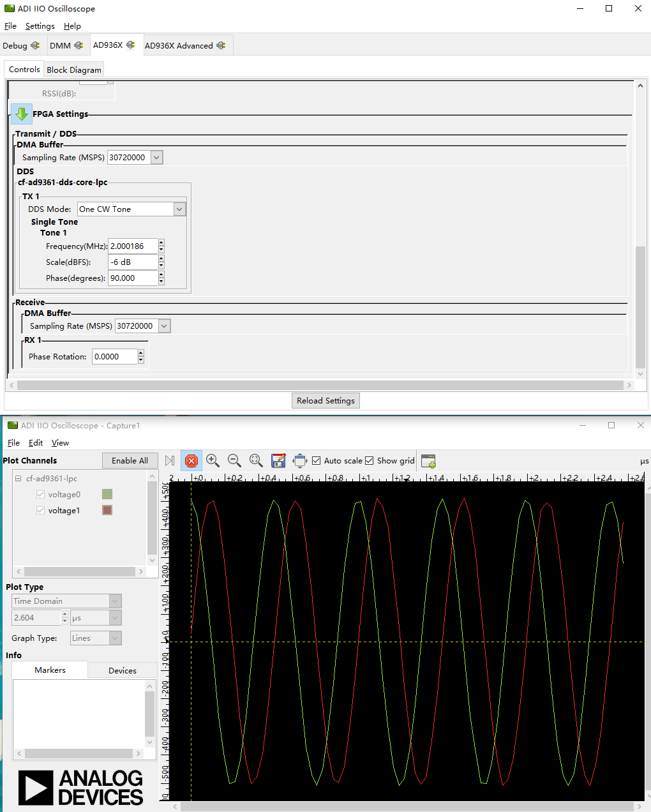Increase the Tone 1 Phase value

pos(161,274)
